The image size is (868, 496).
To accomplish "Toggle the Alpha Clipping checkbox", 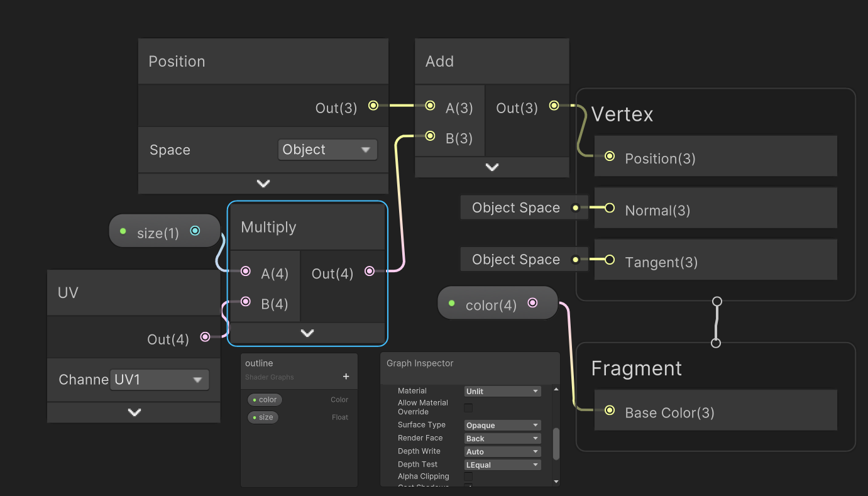I will 468,477.
